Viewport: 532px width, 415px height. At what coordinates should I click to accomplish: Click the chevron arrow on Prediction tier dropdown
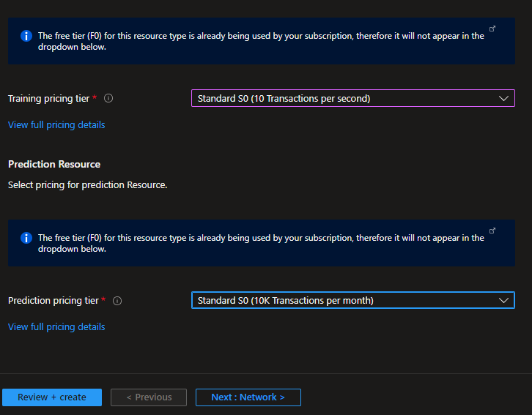[503, 301]
